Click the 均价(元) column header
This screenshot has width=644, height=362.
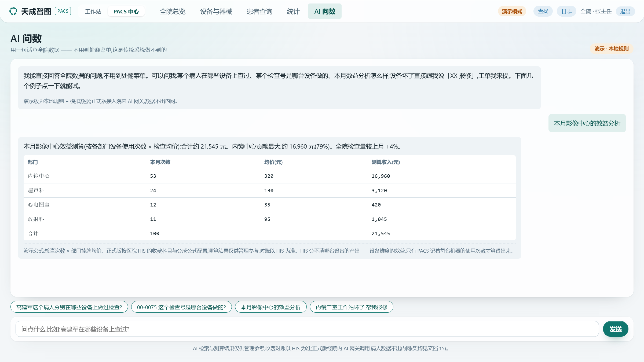[273, 162]
